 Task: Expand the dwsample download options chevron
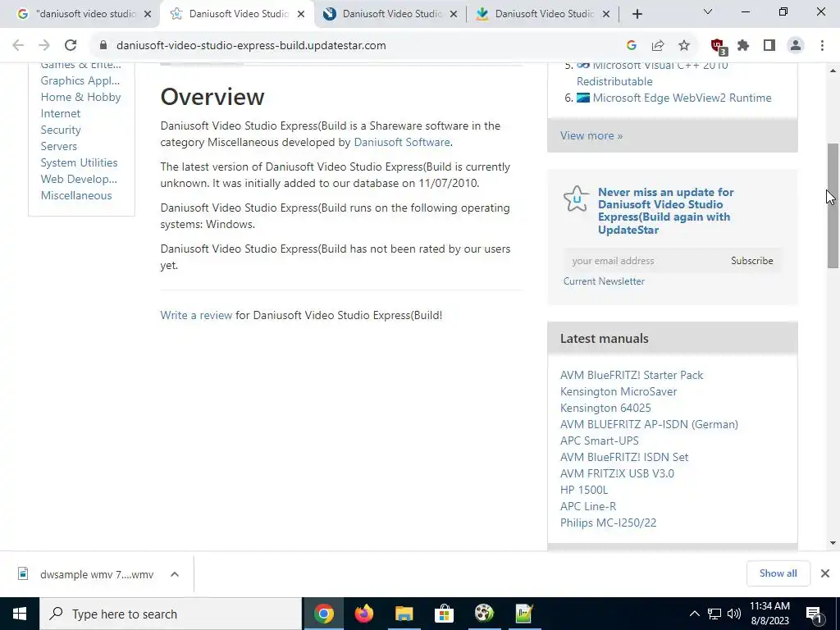pyautogui.click(x=175, y=574)
